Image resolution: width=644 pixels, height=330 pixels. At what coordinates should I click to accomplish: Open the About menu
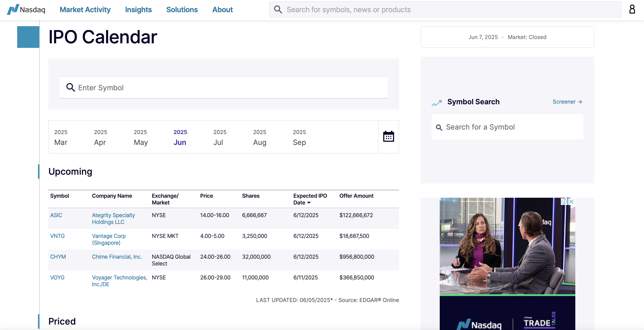223,9
